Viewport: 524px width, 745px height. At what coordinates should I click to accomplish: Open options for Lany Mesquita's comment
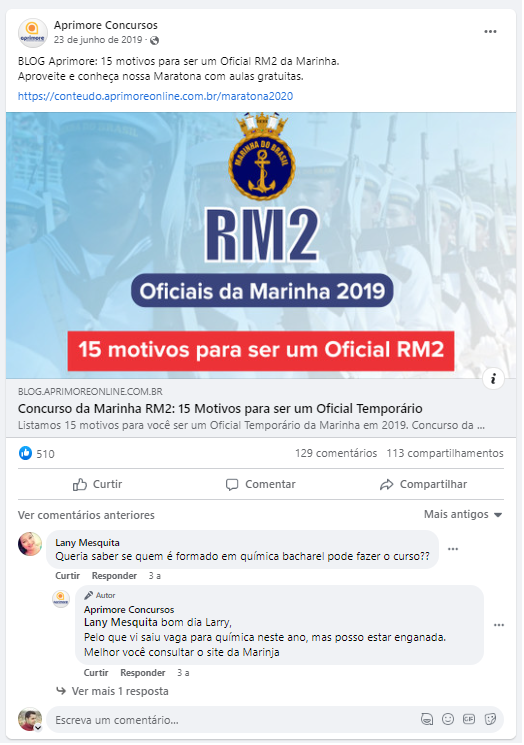pyautogui.click(x=453, y=549)
